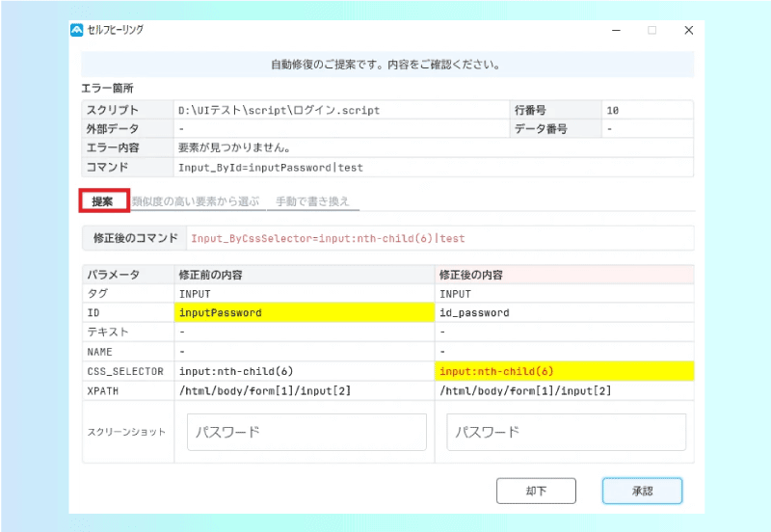Click the CSS_SELECTOR row label

(x=125, y=371)
